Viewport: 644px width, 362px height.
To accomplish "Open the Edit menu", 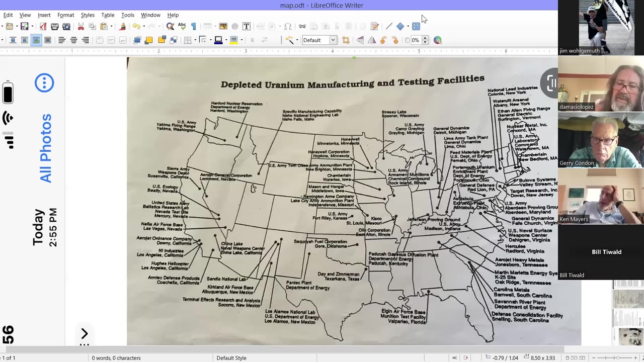I will (x=8, y=15).
